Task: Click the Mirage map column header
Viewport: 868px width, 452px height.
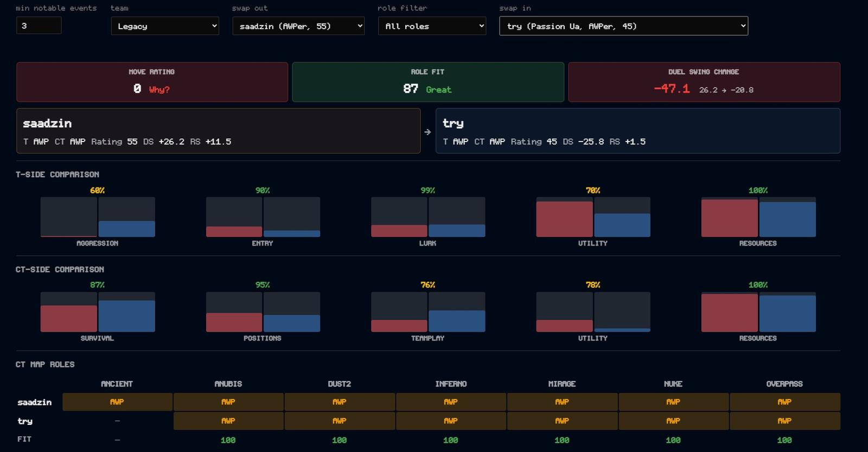Action: [x=562, y=384]
